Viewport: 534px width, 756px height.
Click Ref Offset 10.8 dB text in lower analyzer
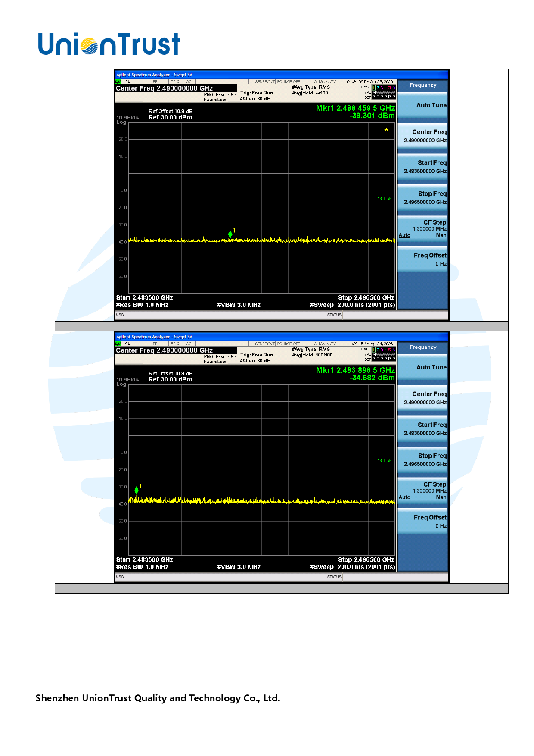click(171, 374)
